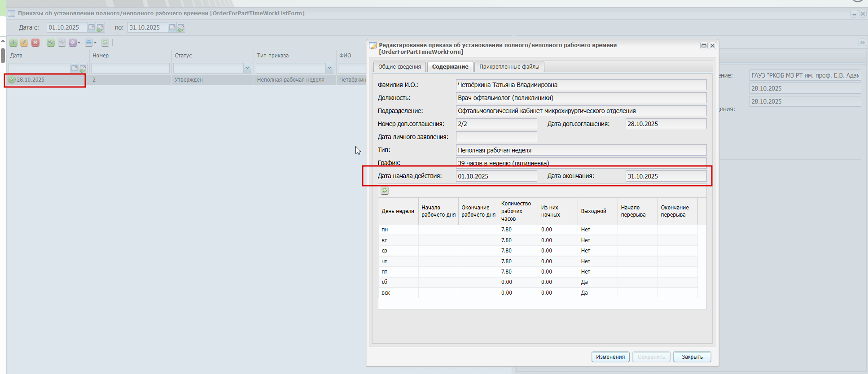Image resolution: width=868 pixels, height=374 pixels.
Task: Click the Номер column filter input
Action: 130,68
